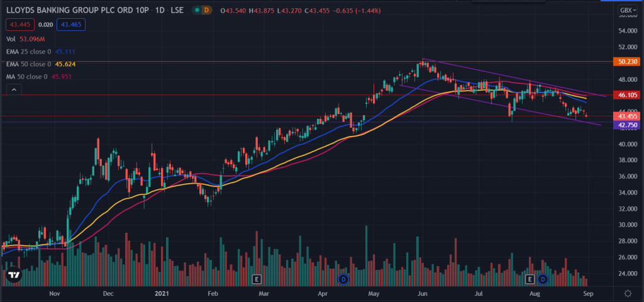This screenshot has width=644, height=302.
Task: Select the EMA 50 close 0 legend
Action: [x=41, y=64]
